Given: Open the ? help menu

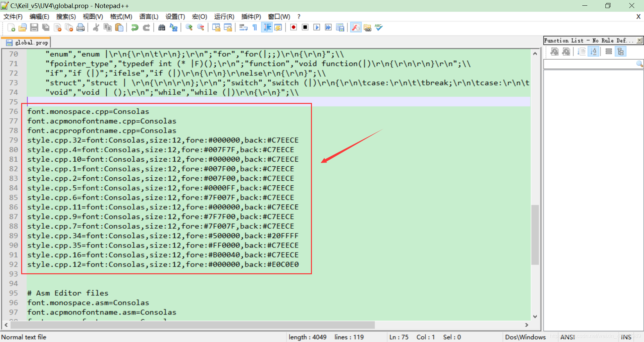Looking at the screenshot, I should (299, 17).
